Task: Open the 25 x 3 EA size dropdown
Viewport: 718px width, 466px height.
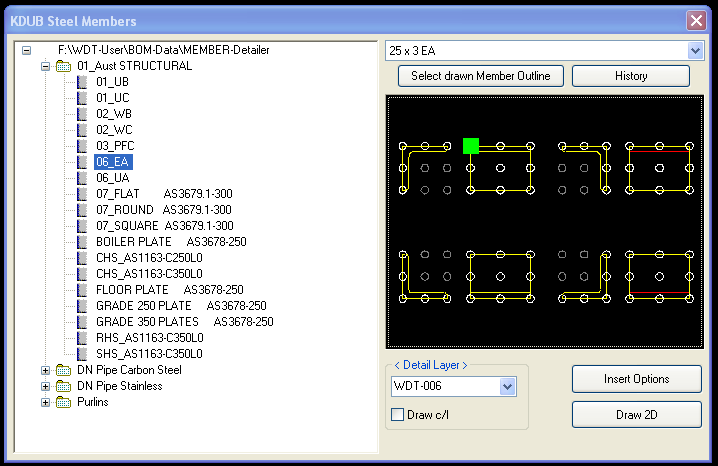Action: coord(695,50)
